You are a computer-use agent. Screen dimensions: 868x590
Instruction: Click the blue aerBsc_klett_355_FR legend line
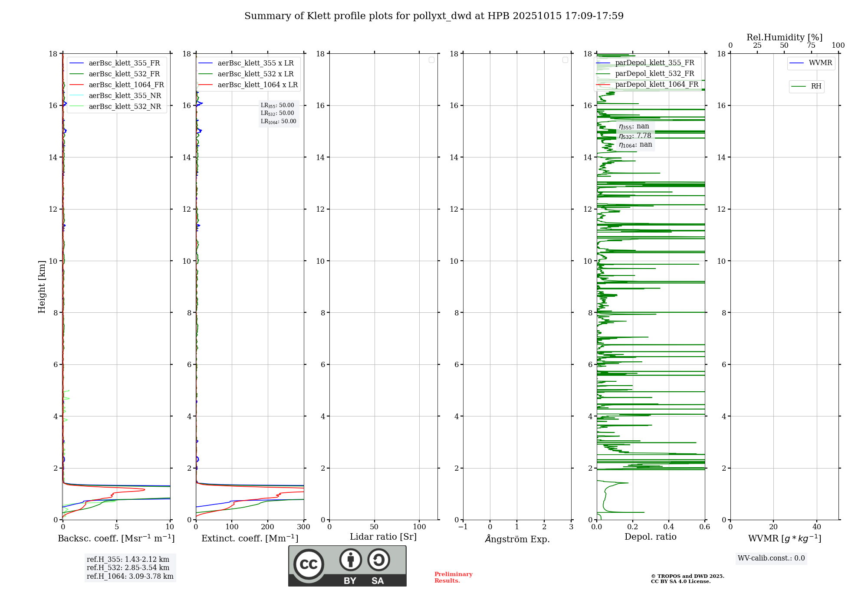(x=76, y=63)
